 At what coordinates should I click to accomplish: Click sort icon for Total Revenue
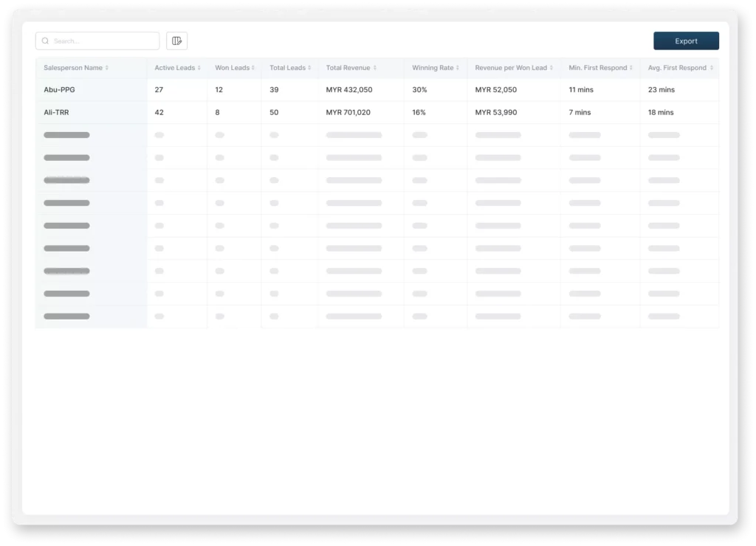[375, 68]
